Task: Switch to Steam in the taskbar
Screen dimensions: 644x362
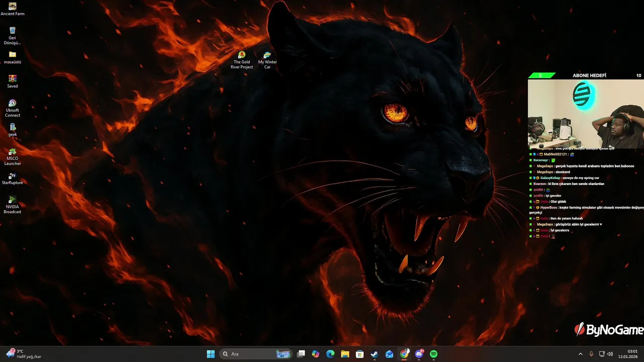Action: 374,354
